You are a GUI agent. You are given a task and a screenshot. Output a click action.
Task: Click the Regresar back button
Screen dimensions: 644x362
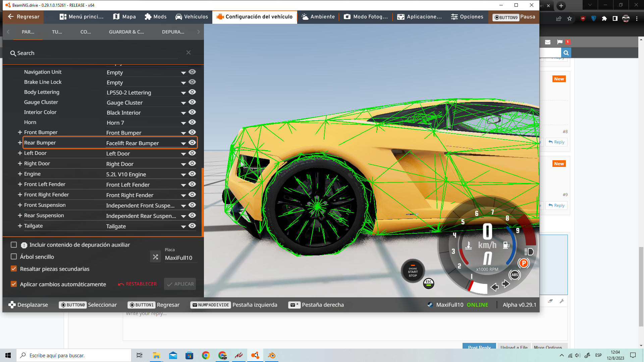[23, 17]
